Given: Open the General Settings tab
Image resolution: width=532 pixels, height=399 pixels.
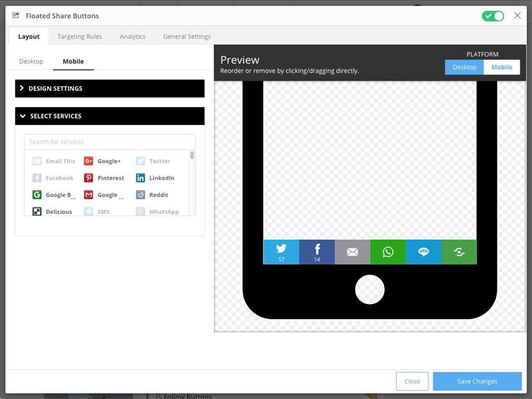Looking at the screenshot, I should 187,37.
